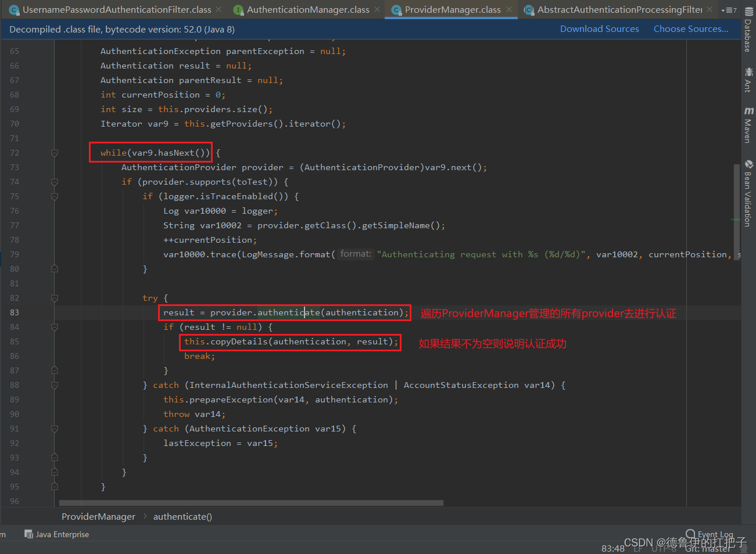756x554 pixels.
Task: Click ProviderManager.class file icon in tab
Action: tap(396, 10)
